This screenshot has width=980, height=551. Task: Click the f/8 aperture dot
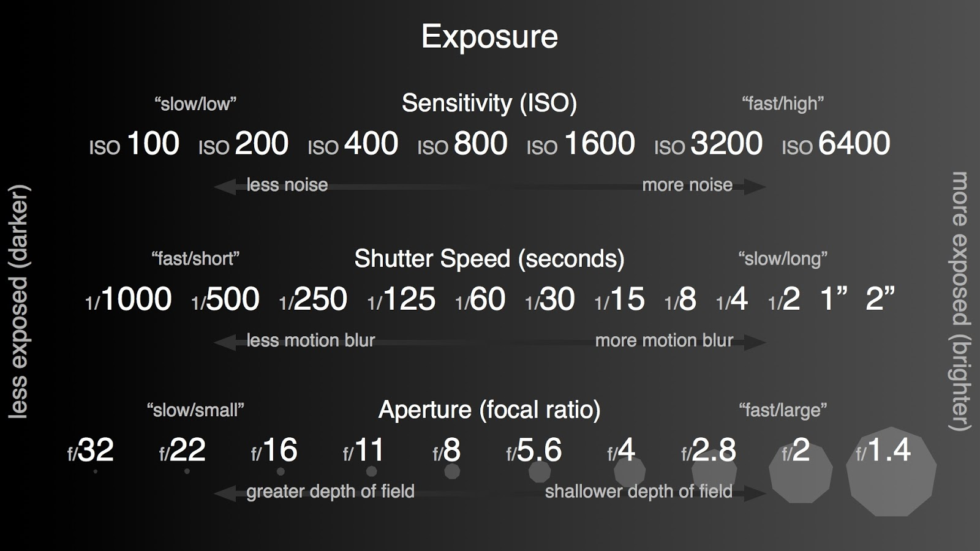tap(452, 471)
